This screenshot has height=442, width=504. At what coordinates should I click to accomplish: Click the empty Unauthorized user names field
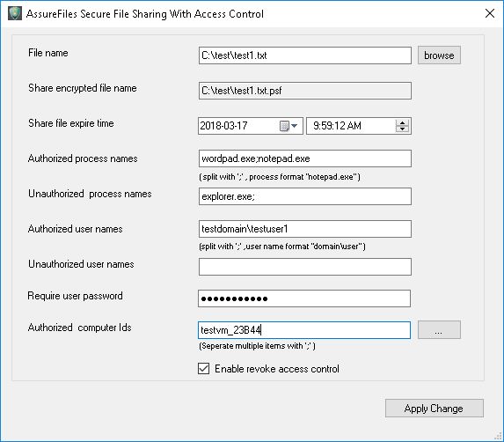pyautogui.click(x=305, y=267)
